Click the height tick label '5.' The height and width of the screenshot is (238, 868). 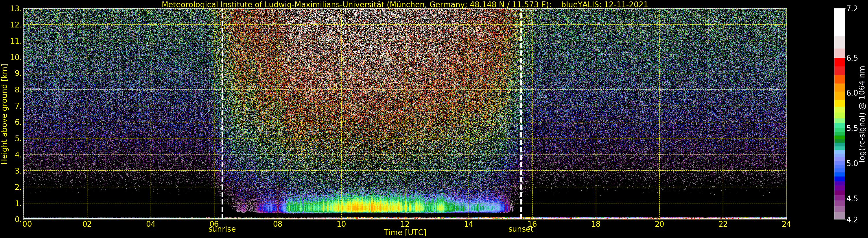point(18,138)
